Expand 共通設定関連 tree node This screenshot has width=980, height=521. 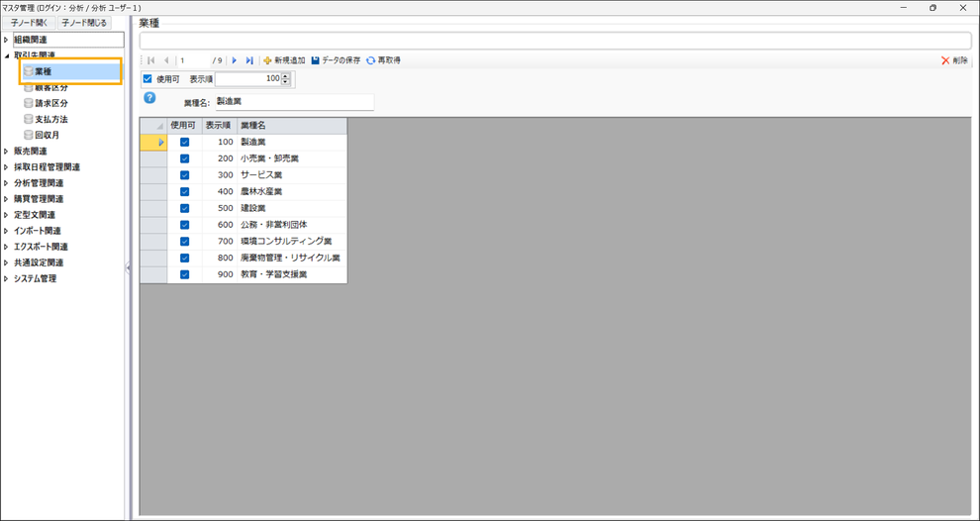6,263
